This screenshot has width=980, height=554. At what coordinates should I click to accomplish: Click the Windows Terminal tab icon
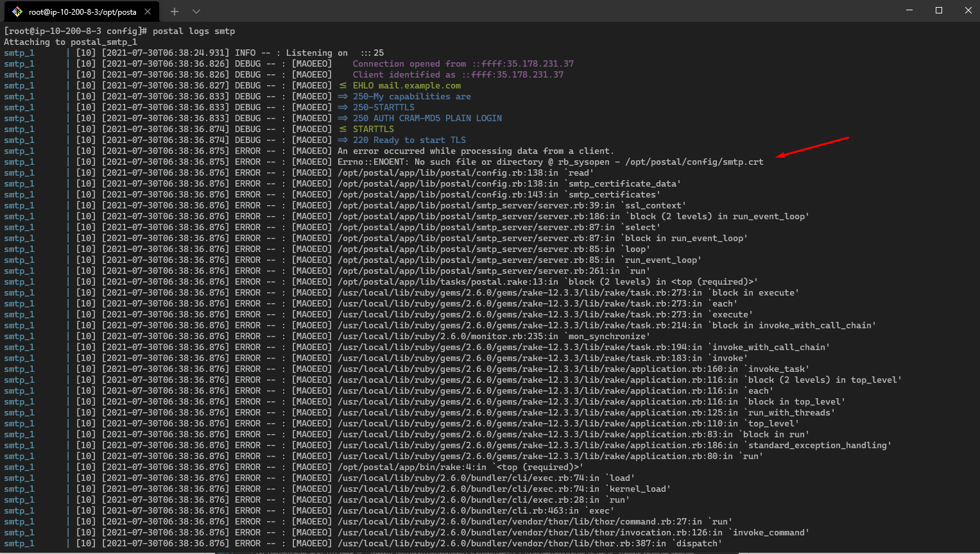pos(17,12)
